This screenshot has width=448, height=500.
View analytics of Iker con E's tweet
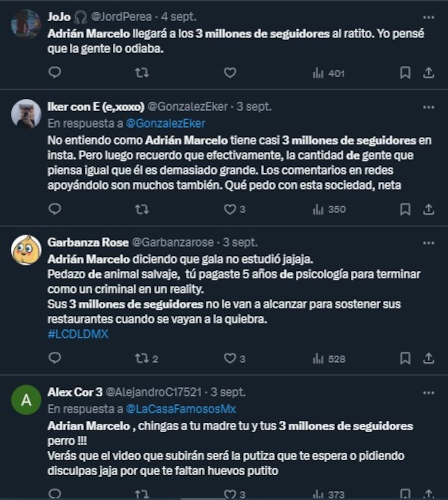[329, 209]
